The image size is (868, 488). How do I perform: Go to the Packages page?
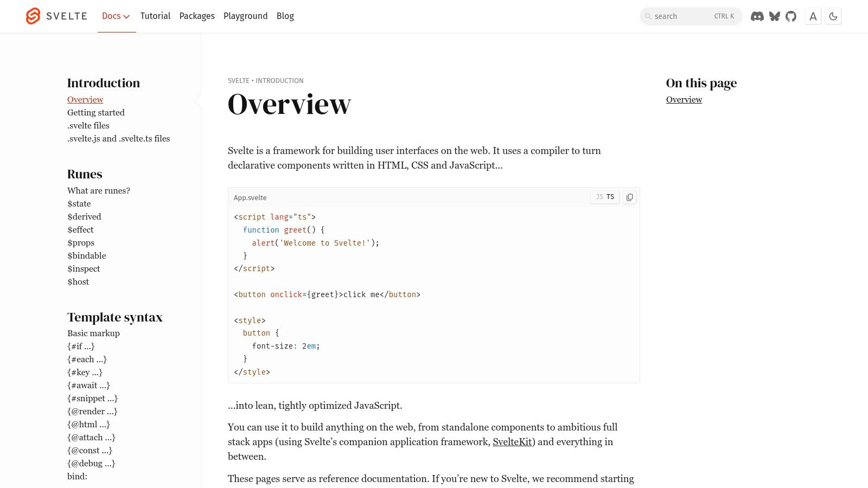tap(197, 16)
